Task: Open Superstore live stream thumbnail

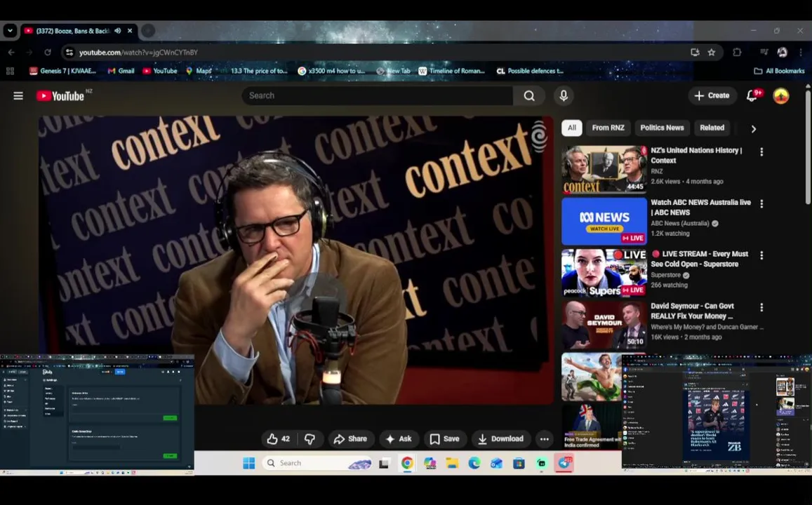Action: coord(604,274)
